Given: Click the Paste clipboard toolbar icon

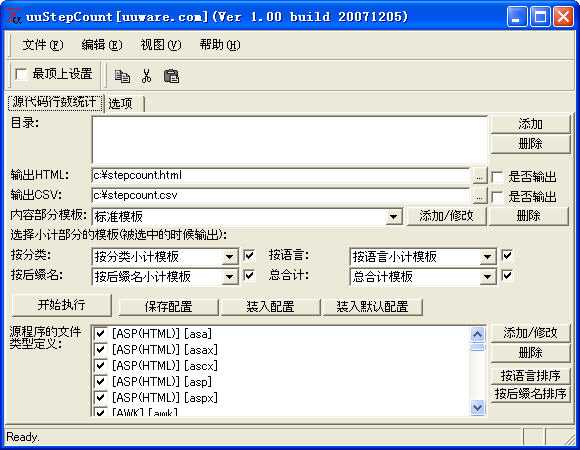Looking at the screenshot, I should (x=171, y=76).
